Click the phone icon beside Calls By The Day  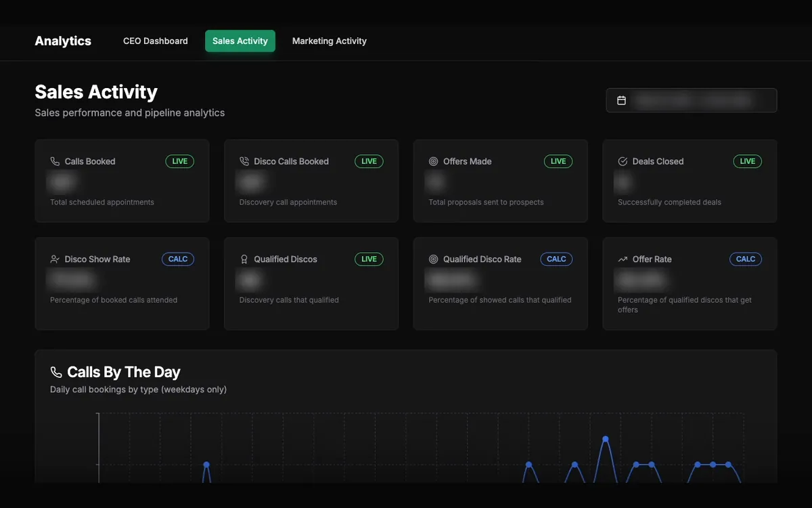point(56,372)
